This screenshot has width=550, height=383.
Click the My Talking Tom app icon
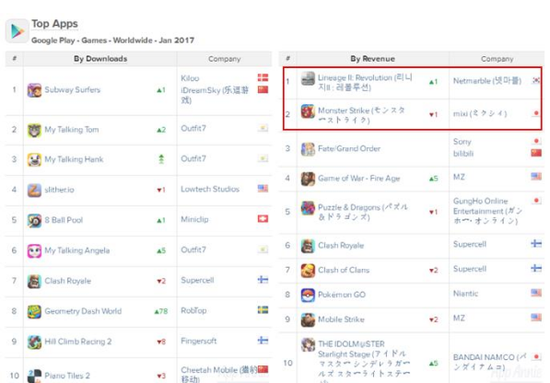34,130
